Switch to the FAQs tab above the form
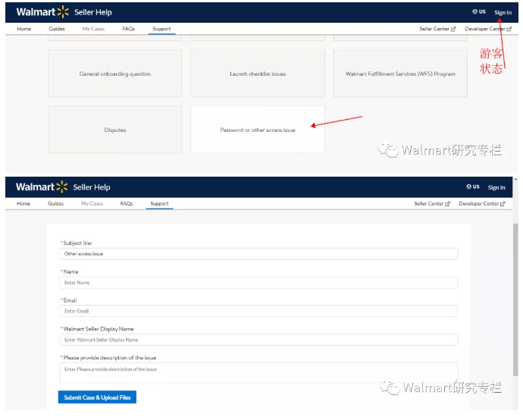Image resolution: width=523 pixels, height=420 pixels. [x=127, y=204]
